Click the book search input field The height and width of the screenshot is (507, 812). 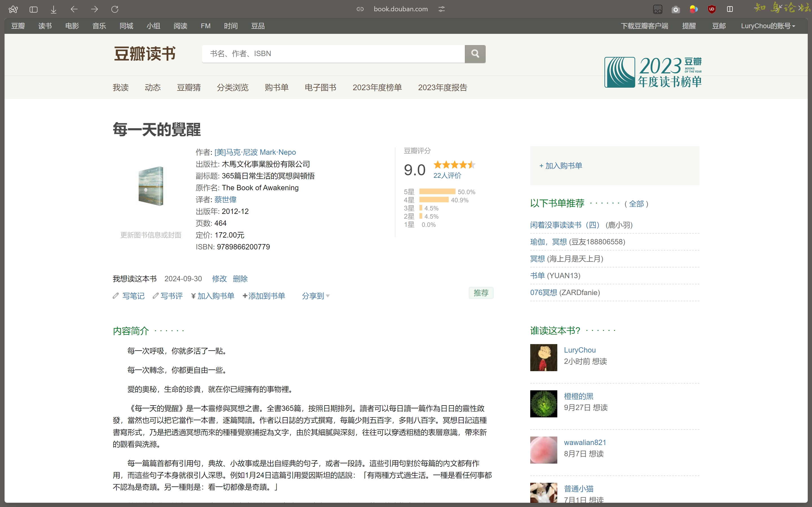tap(333, 54)
